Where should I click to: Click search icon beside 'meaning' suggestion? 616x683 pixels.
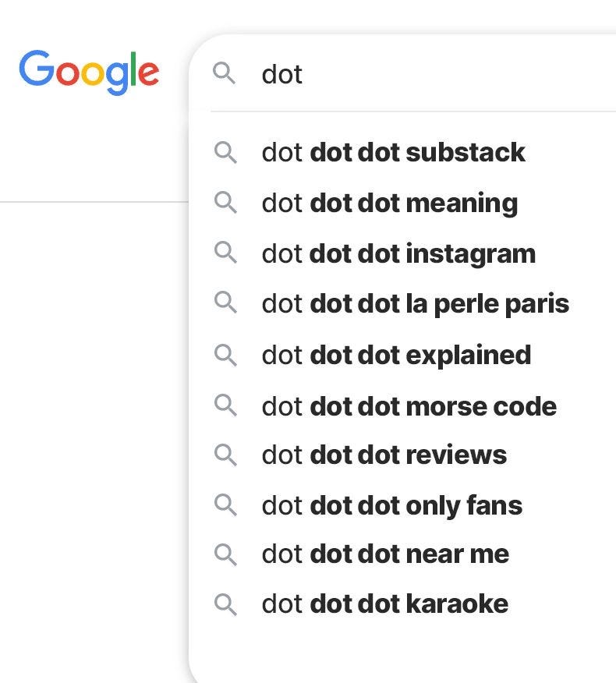[x=225, y=203]
